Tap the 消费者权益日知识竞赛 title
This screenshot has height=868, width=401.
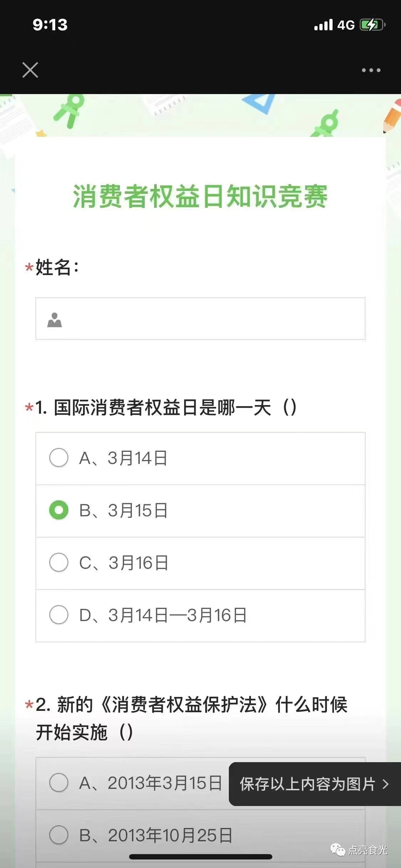coord(200,196)
